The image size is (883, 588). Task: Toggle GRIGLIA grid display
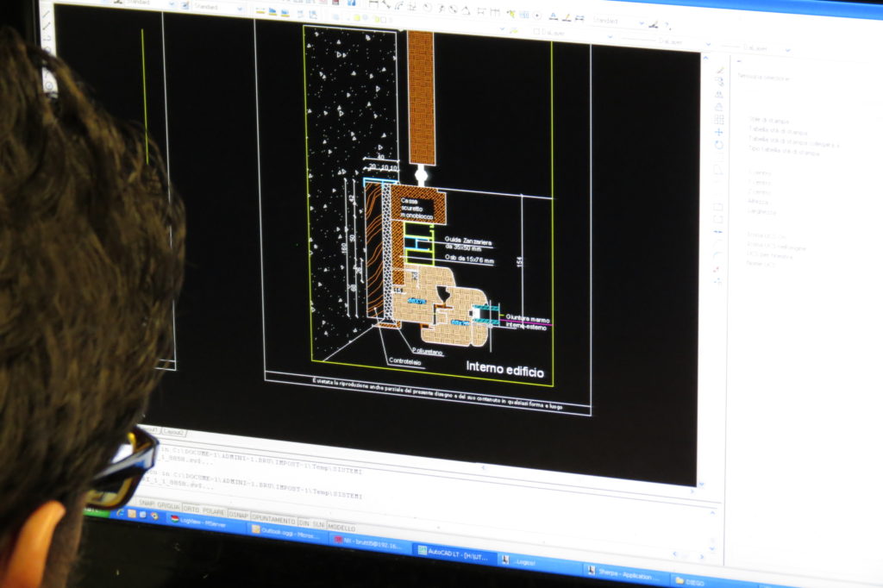(168, 505)
